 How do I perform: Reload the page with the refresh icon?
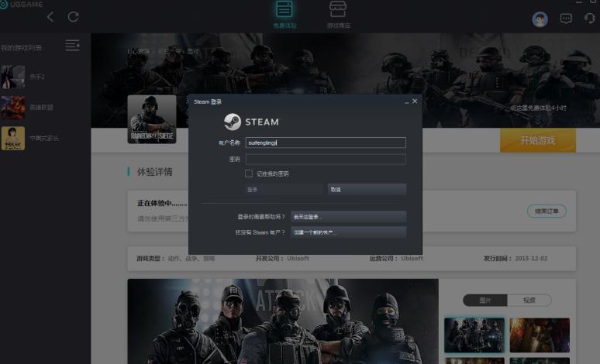pos(73,17)
